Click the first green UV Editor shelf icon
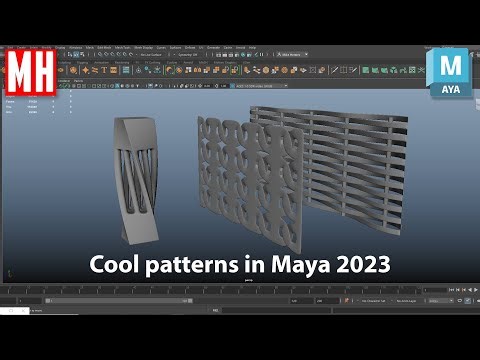 (x=366, y=70)
